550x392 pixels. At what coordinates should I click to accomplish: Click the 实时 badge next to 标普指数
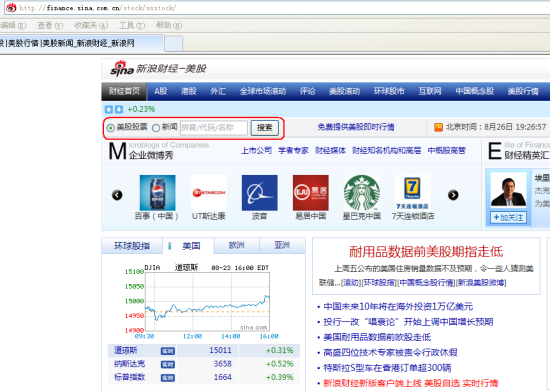point(168,378)
